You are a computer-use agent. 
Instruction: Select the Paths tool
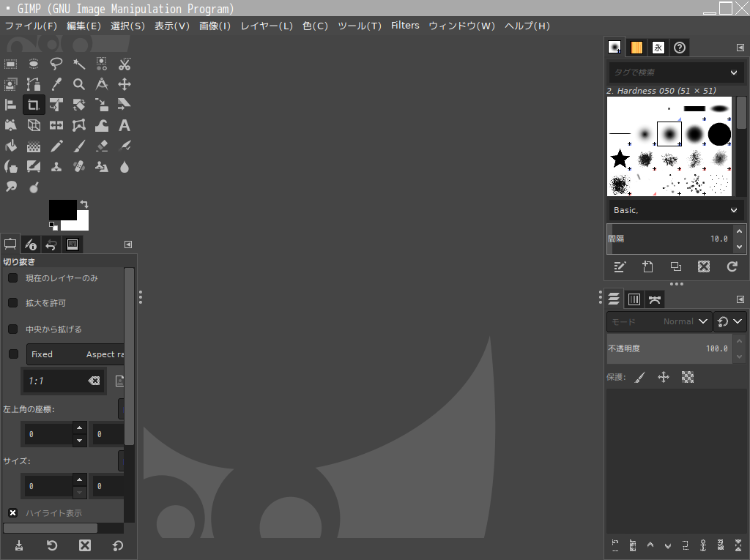coord(34,85)
